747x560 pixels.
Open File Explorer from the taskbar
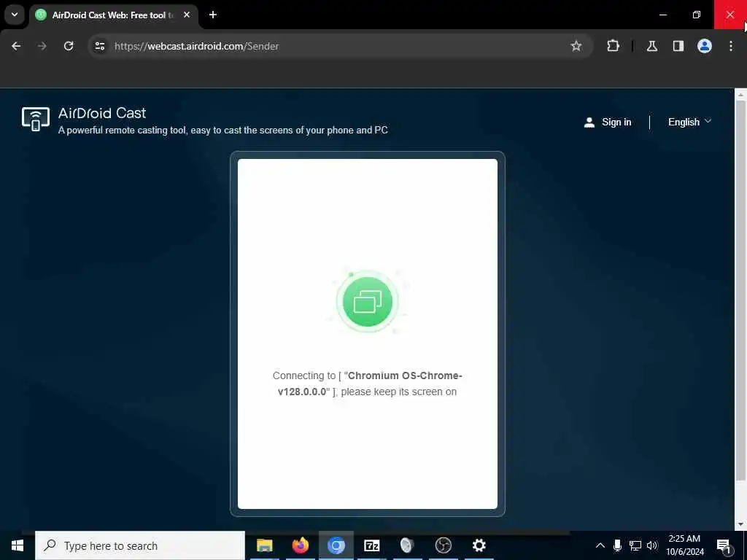pos(264,545)
